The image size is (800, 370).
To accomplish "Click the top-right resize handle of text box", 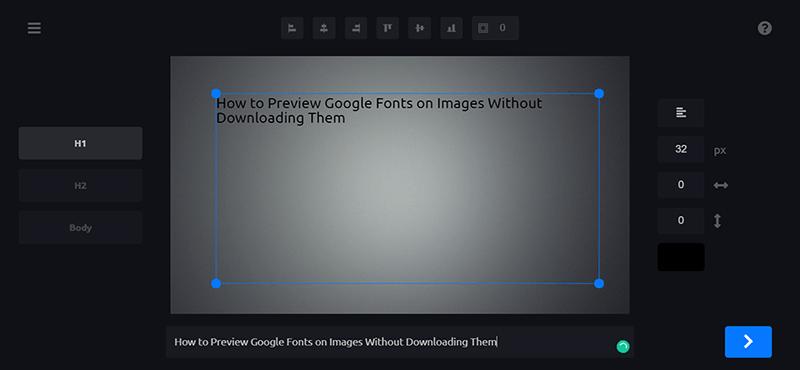I will point(599,93).
